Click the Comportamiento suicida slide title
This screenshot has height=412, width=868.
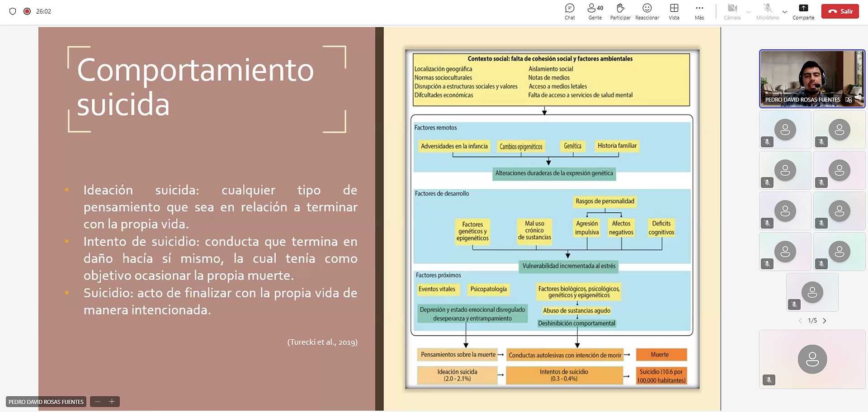[195, 87]
